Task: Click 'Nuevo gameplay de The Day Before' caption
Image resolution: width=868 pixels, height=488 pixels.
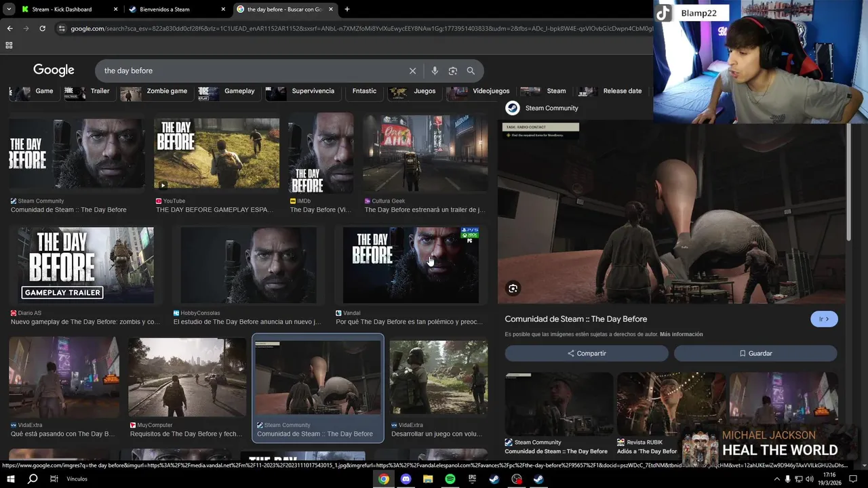Action: [85, 322]
